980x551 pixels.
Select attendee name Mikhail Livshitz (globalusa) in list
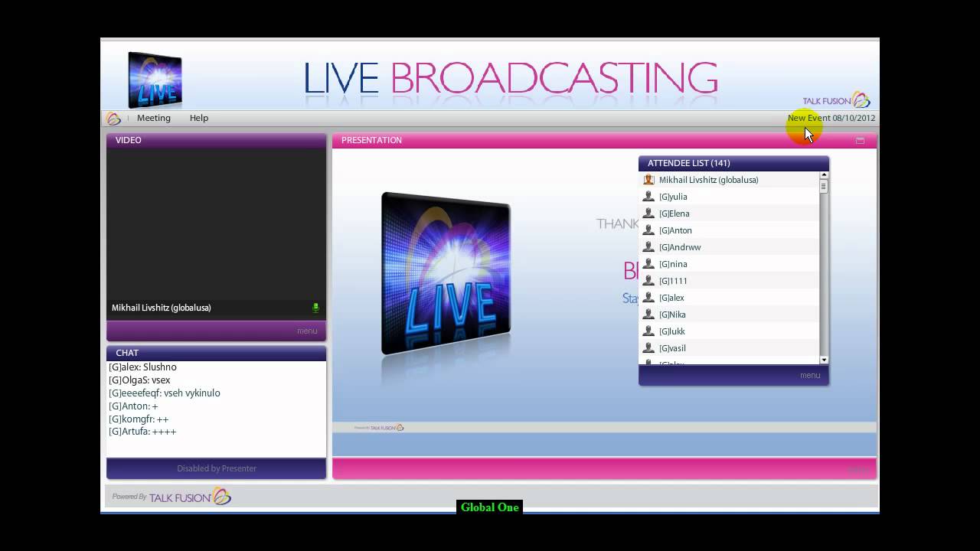(709, 180)
